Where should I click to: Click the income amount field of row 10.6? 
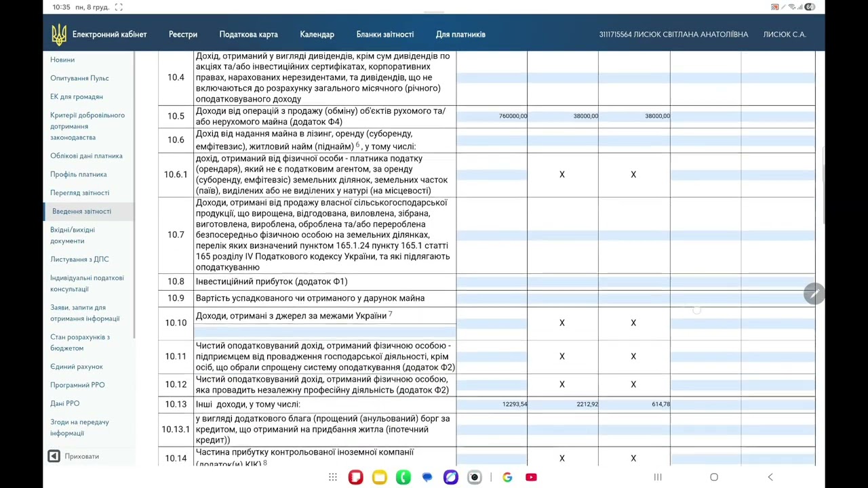pos(492,140)
